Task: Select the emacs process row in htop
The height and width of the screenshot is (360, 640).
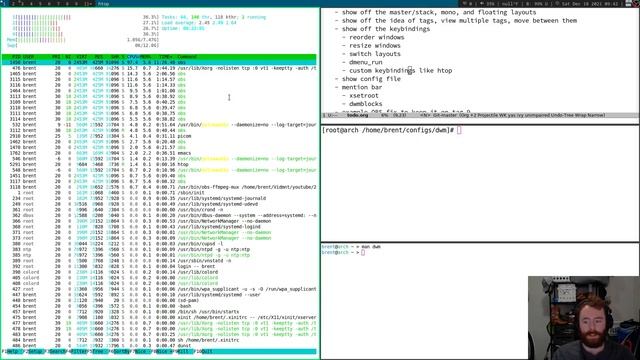Action: pos(159,153)
